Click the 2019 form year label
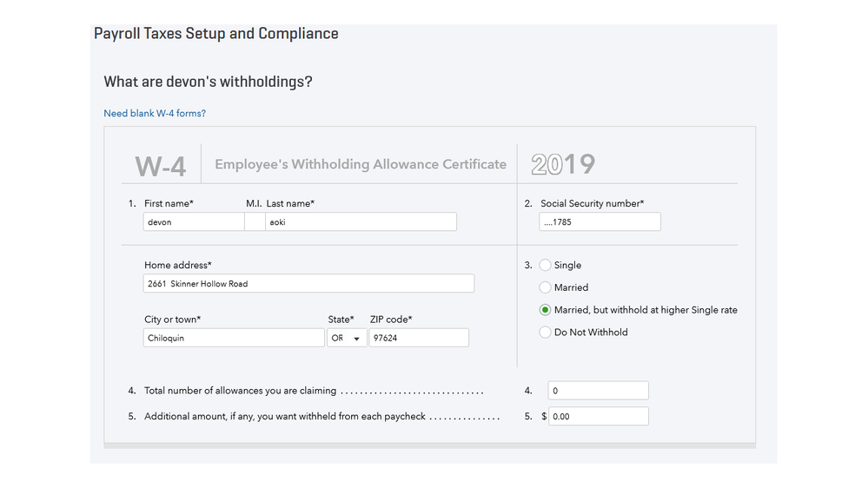Image resolution: width=868 pixels, height=488 pixels. pyautogui.click(x=563, y=165)
